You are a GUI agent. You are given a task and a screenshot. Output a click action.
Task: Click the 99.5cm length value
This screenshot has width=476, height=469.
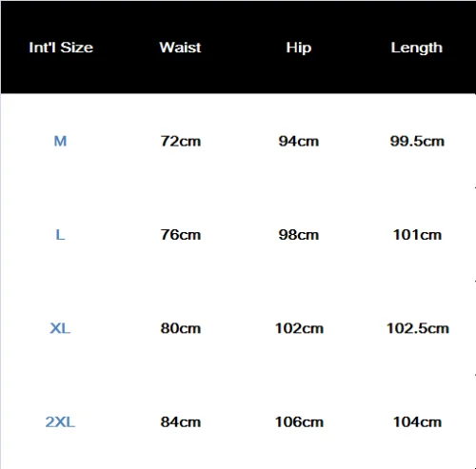pyautogui.click(x=417, y=141)
